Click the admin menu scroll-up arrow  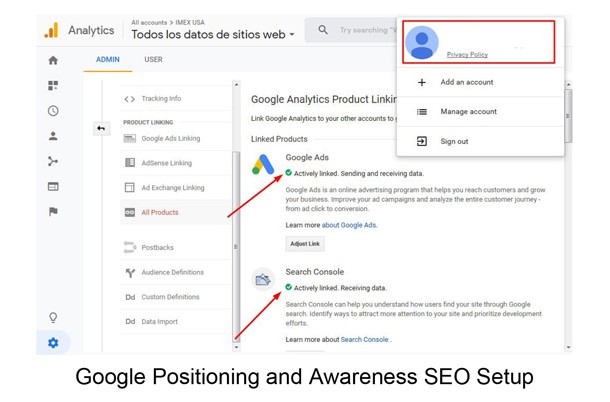[236, 84]
